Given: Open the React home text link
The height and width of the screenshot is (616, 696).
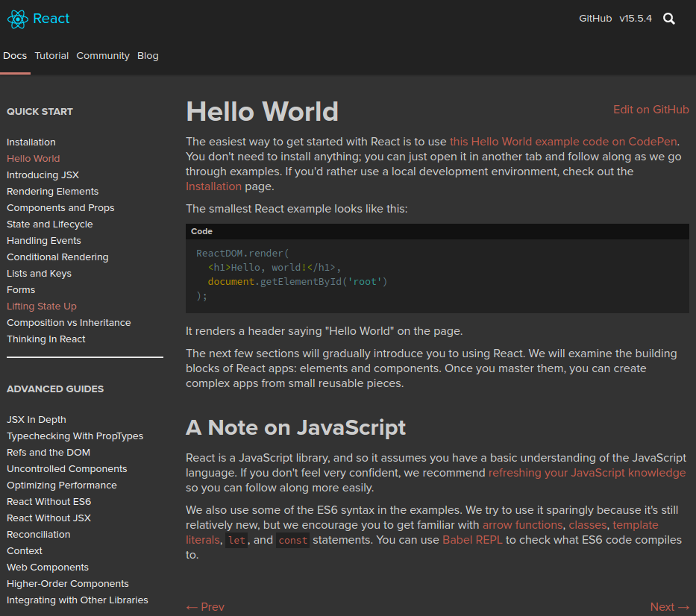Looking at the screenshot, I should (x=51, y=19).
